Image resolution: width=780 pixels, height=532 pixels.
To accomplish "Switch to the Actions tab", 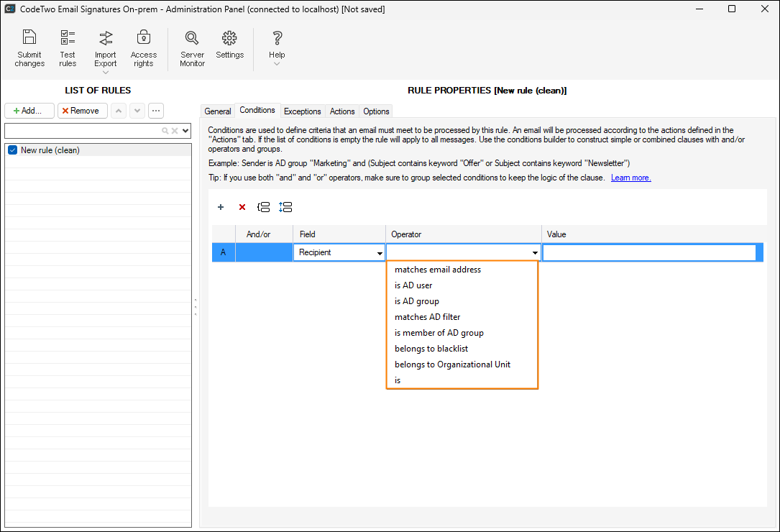I will tap(342, 111).
